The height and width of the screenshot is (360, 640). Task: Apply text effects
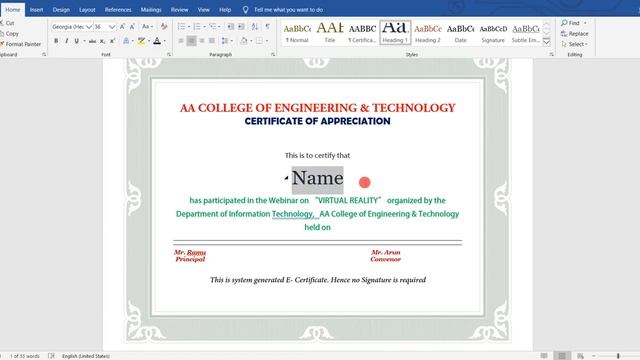[x=126, y=41]
